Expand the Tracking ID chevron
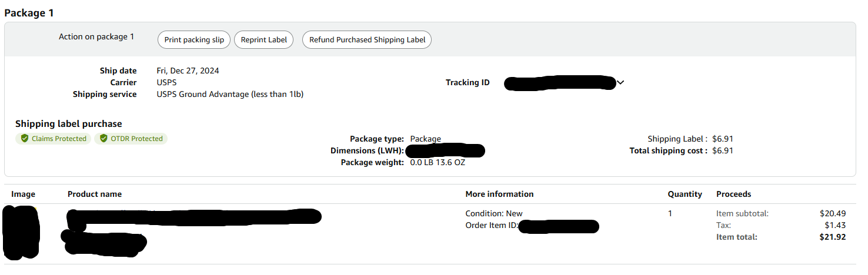Image resolution: width=868 pixels, height=275 pixels. (x=620, y=83)
